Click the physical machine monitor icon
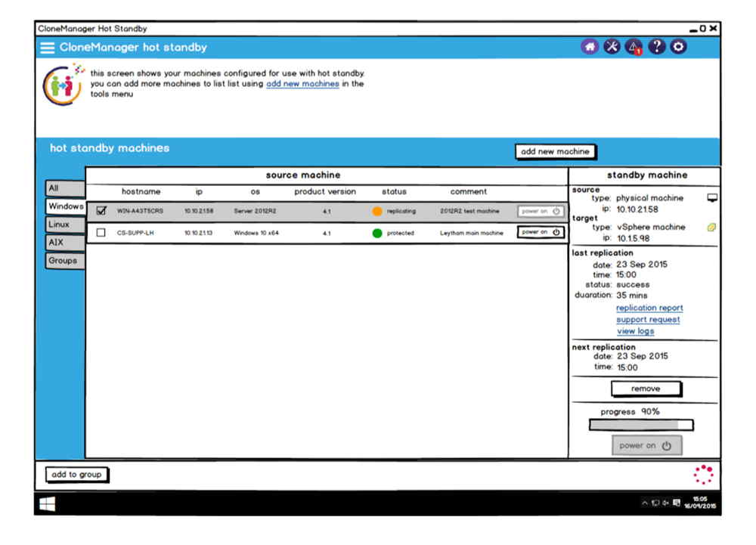 711,198
